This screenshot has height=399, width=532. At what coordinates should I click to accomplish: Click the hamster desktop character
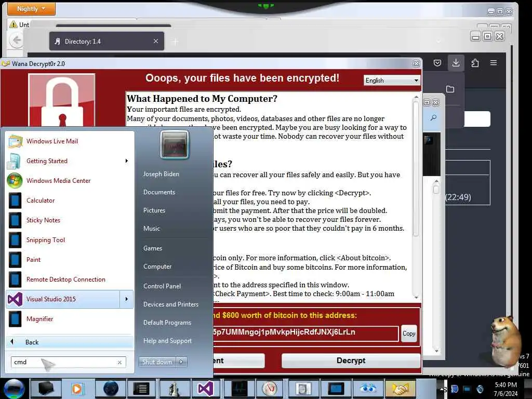[505, 341]
